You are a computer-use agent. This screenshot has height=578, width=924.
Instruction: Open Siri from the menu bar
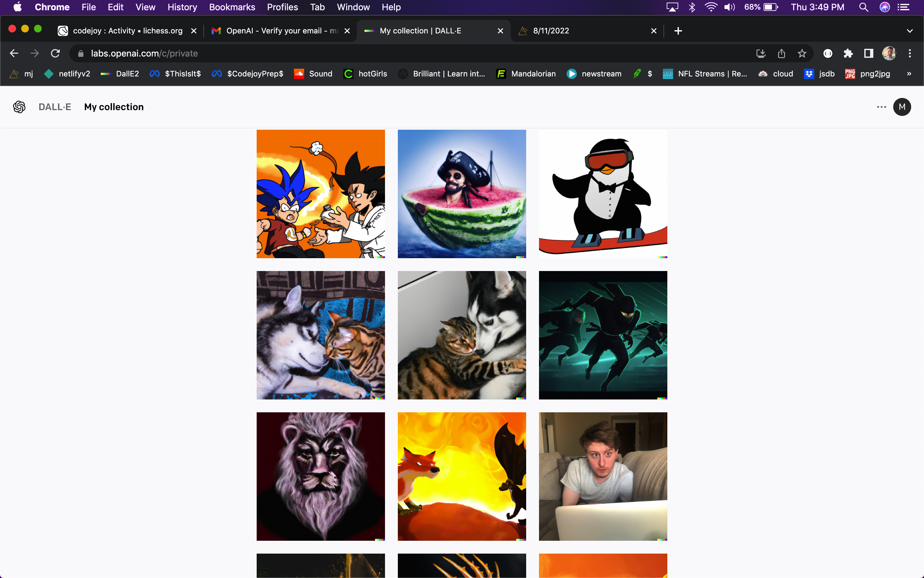tap(885, 7)
